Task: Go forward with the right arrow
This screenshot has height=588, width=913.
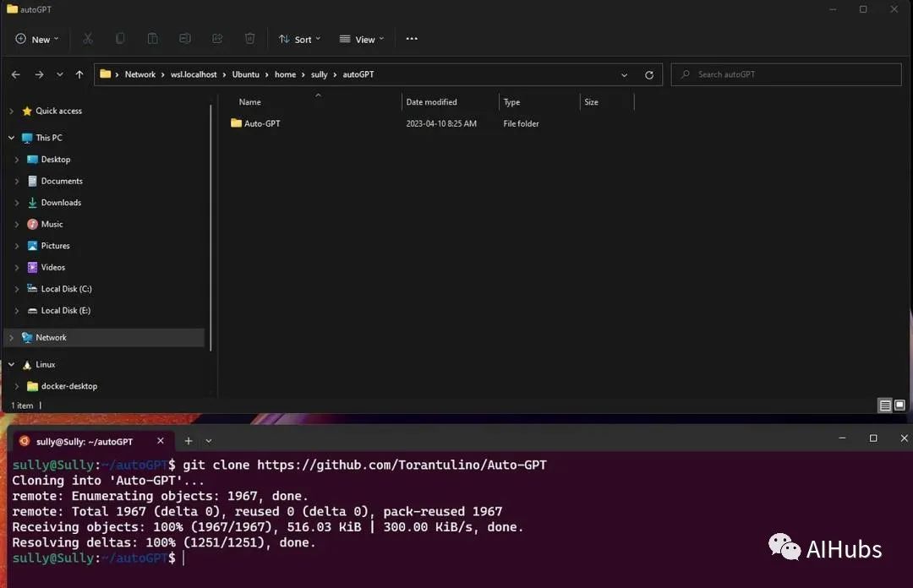Action: (x=39, y=74)
